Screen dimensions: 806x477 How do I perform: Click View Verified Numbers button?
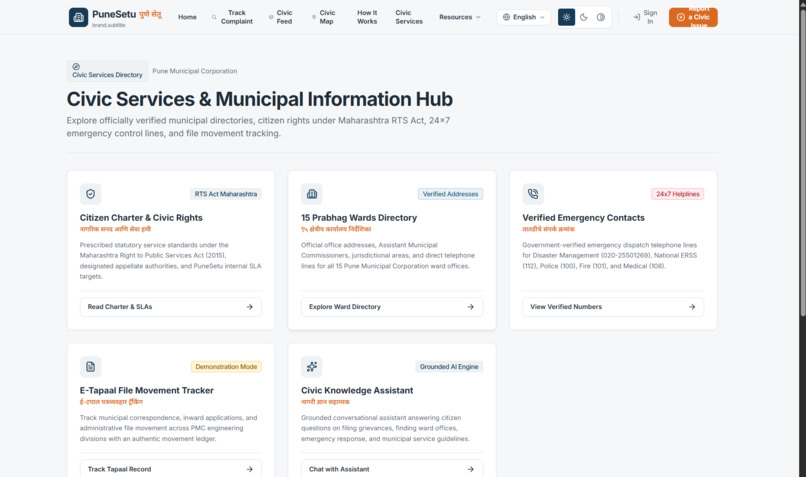pyautogui.click(x=613, y=307)
